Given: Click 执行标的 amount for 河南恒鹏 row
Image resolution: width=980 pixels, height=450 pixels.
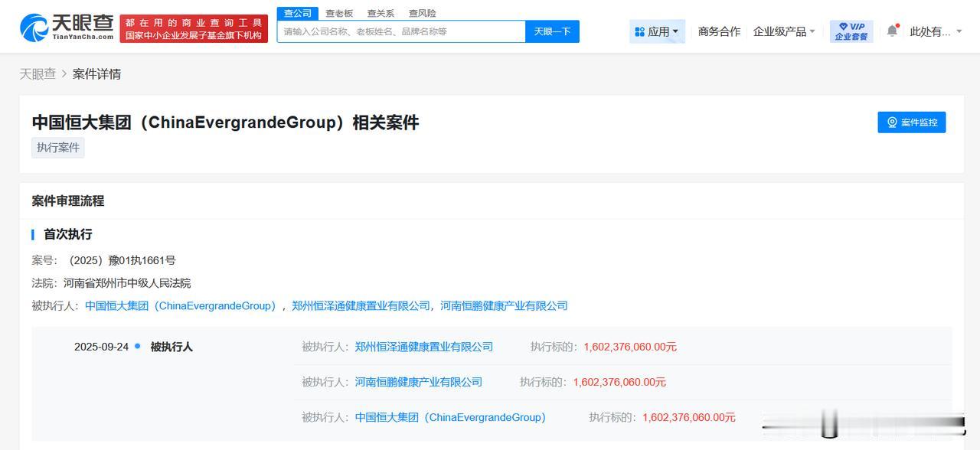Looking at the screenshot, I should 619,382.
